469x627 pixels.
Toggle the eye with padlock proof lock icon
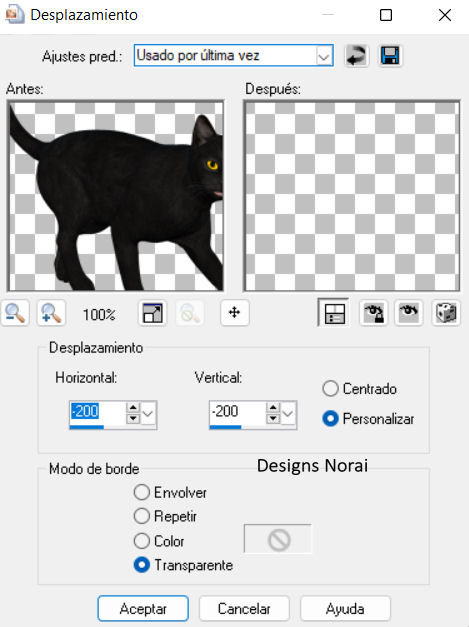point(373,313)
